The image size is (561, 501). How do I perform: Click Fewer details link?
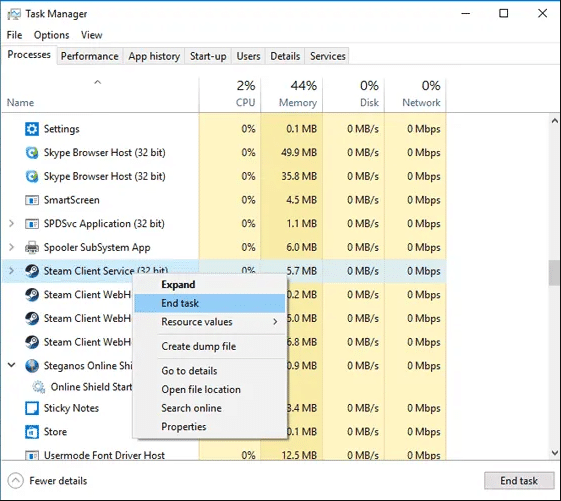58,481
